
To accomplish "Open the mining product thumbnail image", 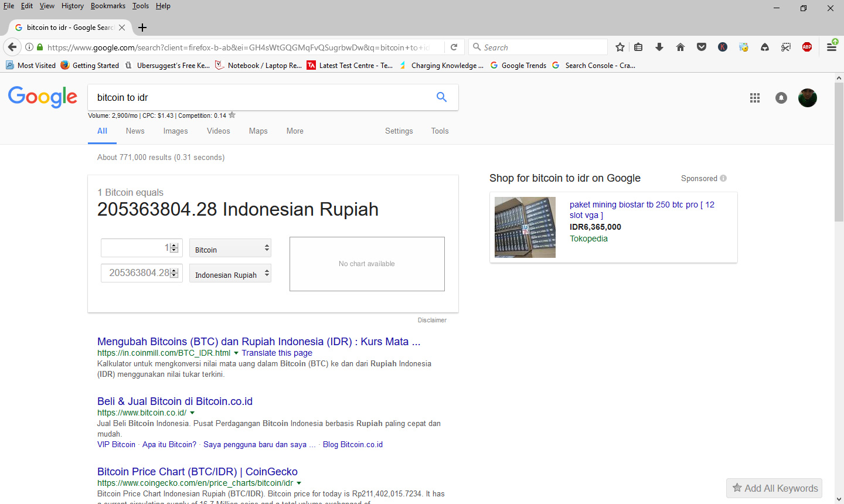I will click(x=525, y=227).
